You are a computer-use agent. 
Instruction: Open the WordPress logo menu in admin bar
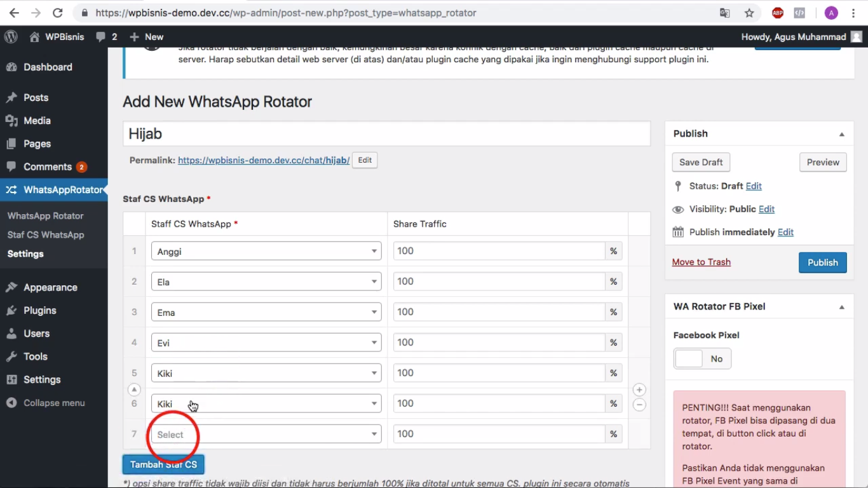pos(11,37)
